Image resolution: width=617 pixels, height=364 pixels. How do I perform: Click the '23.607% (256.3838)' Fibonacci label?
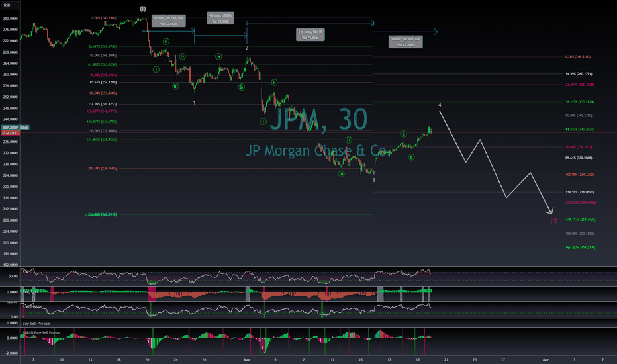[x=580, y=85]
